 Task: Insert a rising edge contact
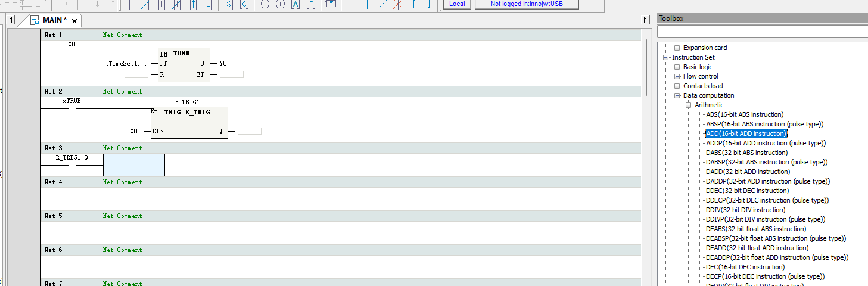tap(192, 4)
